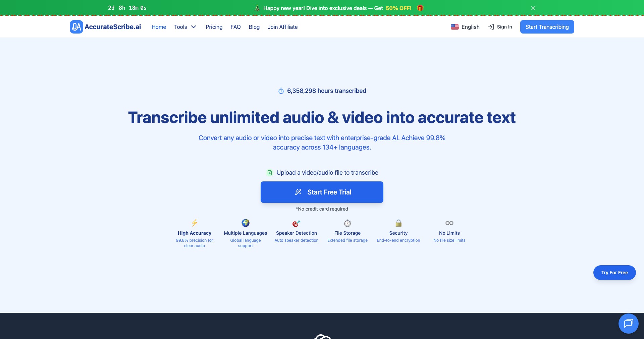Click 'Upload a video/audio file to transcribe' text
The width and height of the screenshot is (644, 339).
(x=327, y=173)
